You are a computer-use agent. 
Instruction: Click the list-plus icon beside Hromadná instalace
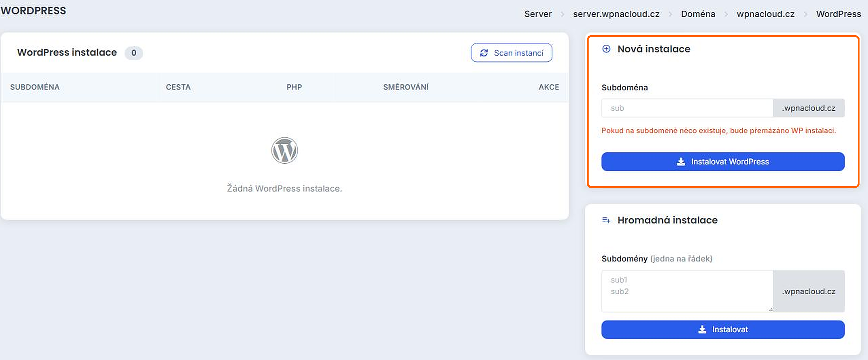coord(606,220)
